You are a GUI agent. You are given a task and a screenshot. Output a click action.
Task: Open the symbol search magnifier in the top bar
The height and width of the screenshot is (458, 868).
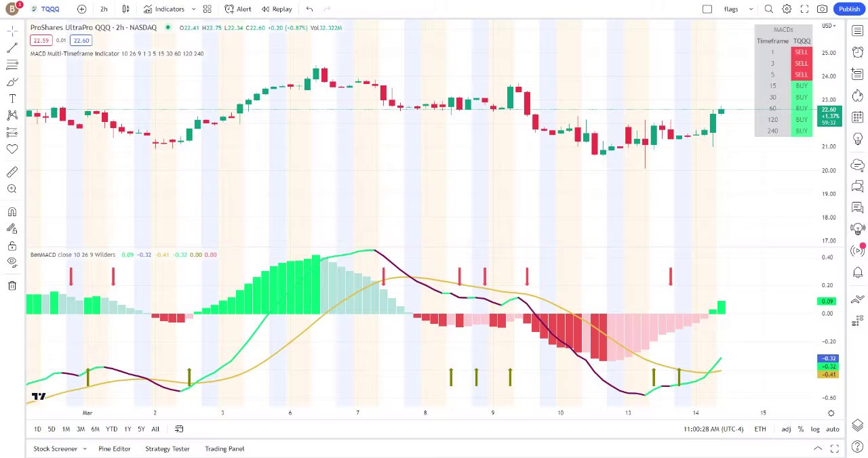point(768,9)
